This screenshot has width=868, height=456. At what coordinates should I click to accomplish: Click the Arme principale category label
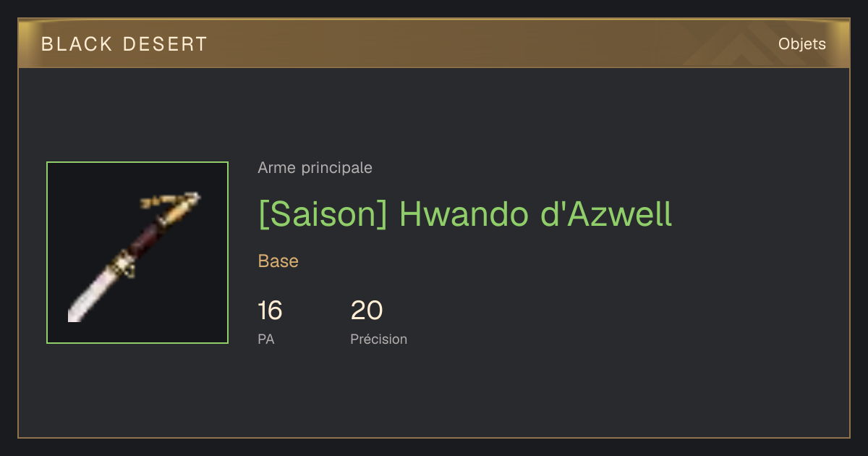315,168
